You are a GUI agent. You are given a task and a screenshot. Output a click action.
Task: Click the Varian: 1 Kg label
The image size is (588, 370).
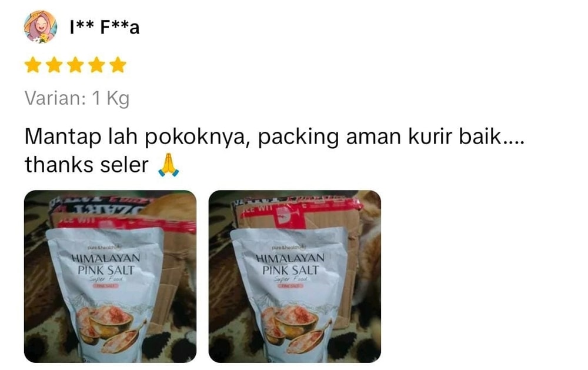77,99
